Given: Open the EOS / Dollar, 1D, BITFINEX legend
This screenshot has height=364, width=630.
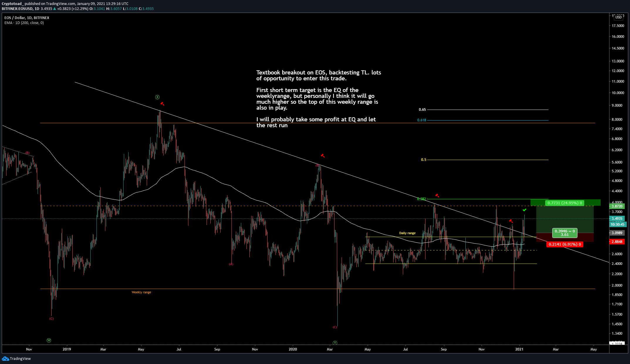Looking at the screenshot, I should click(x=26, y=18).
